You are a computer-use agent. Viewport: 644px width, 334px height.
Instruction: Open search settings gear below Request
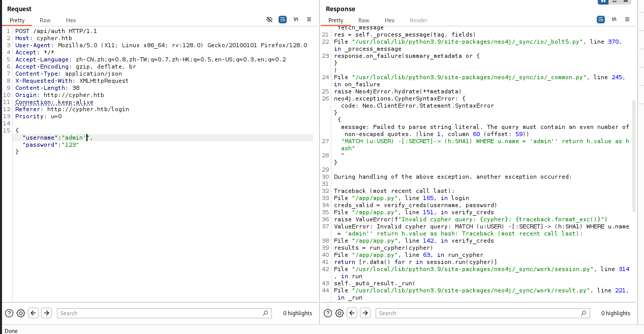(x=21, y=313)
